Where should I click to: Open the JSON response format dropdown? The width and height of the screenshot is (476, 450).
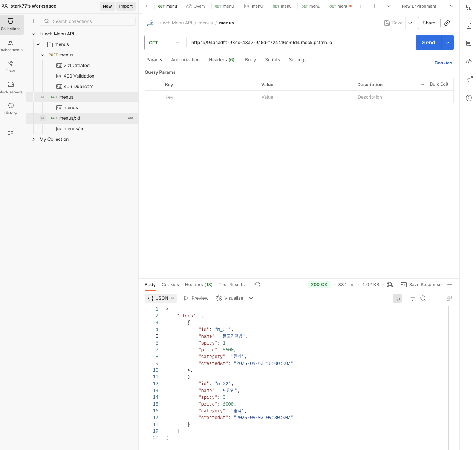coord(161,298)
